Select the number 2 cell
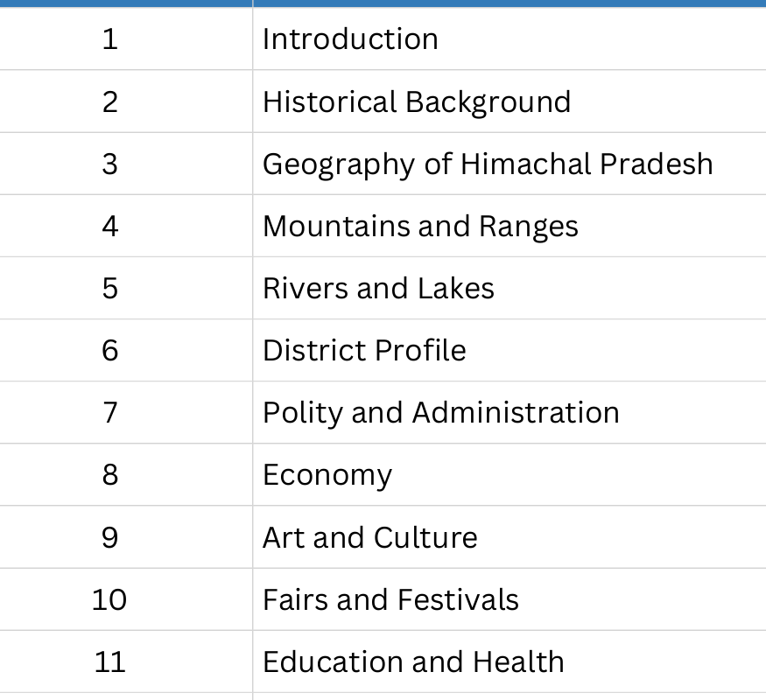Image resolution: width=766 pixels, height=700 pixels. tap(109, 102)
